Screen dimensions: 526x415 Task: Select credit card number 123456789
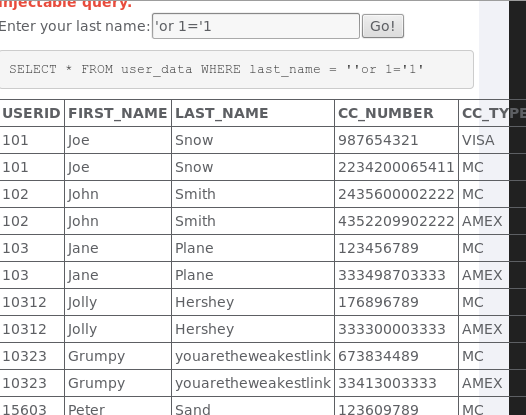378,248
